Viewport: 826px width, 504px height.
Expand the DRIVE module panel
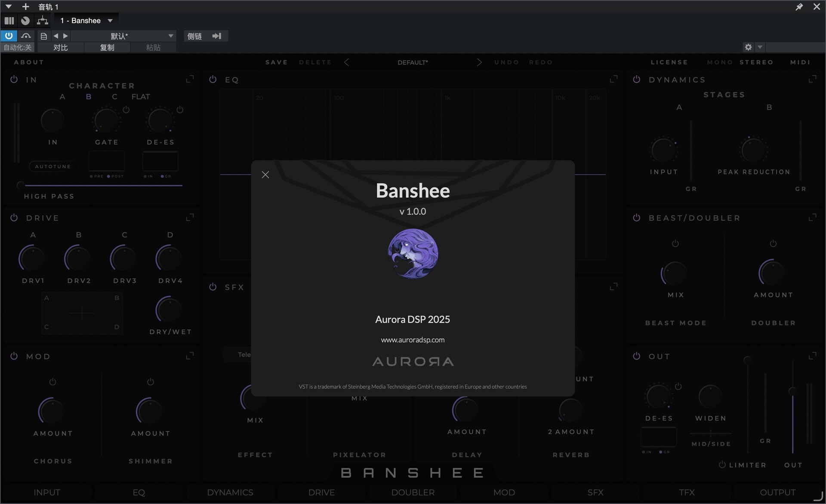pyautogui.click(x=190, y=218)
